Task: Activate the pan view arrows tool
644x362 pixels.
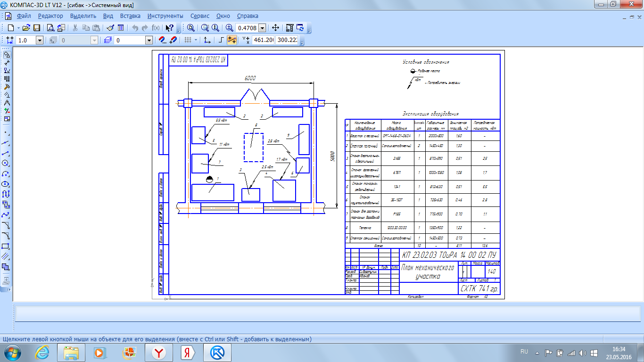Action: point(276,28)
